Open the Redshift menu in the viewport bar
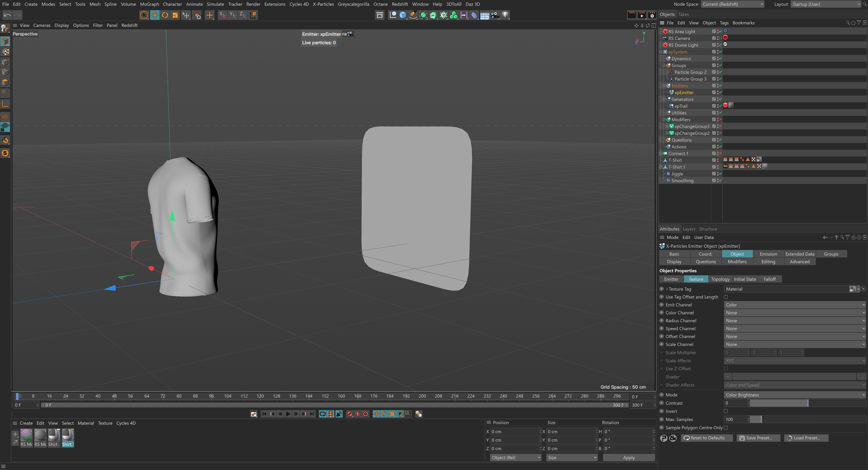This screenshot has height=470, width=868. pyautogui.click(x=129, y=25)
